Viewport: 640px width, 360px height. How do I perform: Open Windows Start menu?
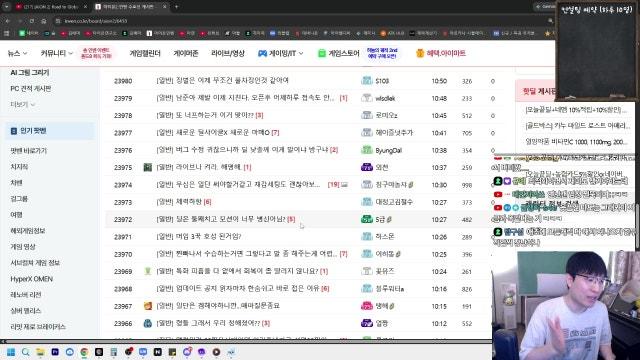[x=11, y=352]
